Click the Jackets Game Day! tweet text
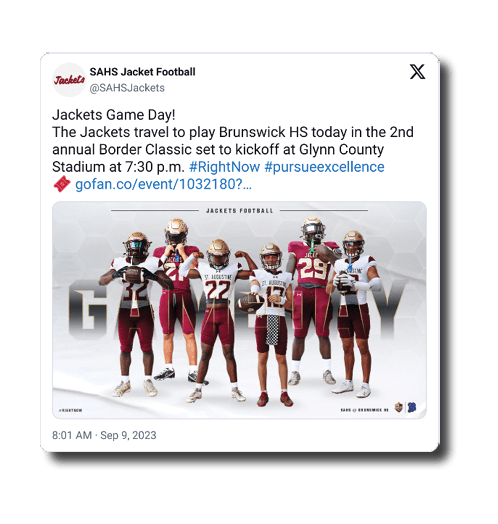This screenshot has height=524, width=498. click(x=114, y=115)
